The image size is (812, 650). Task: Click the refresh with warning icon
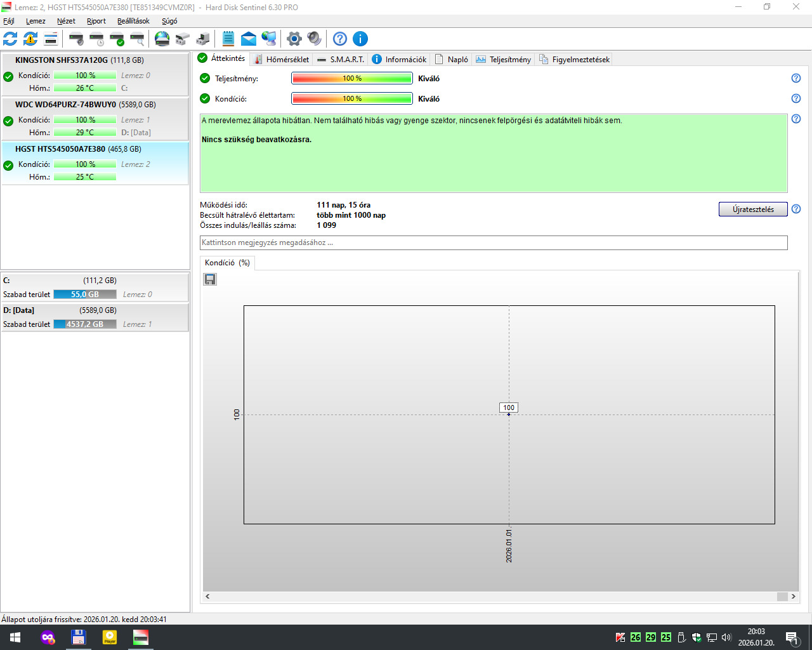tap(30, 39)
